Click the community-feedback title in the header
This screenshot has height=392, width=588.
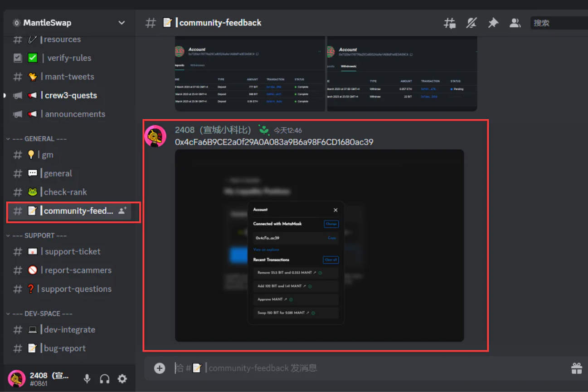[220, 23]
